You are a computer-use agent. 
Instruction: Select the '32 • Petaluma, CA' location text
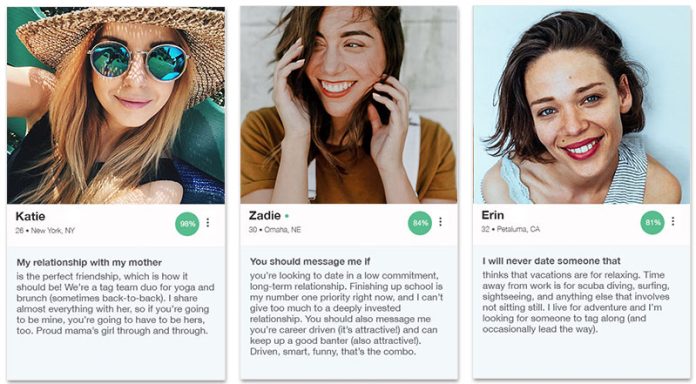click(x=510, y=229)
